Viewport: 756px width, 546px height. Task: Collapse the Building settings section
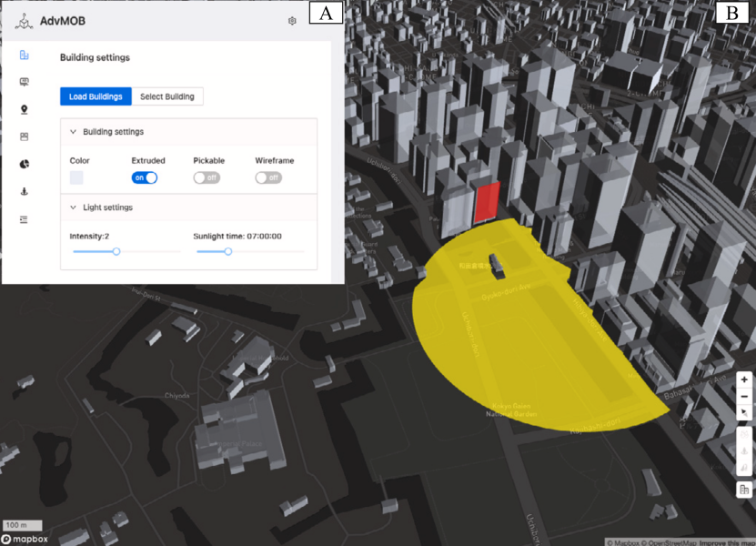tap(74, 132)
